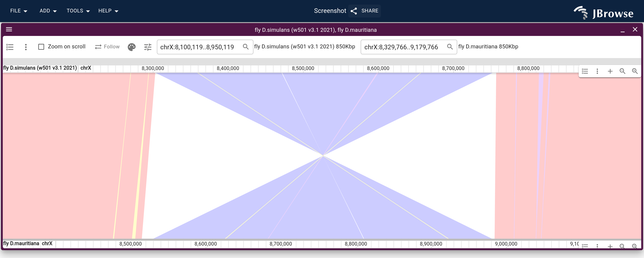This screenshot has height=258, width=644.
Task: Click the view title fly D.simulans, fly D.mauritiana
Action: click(x=316, y=30)
